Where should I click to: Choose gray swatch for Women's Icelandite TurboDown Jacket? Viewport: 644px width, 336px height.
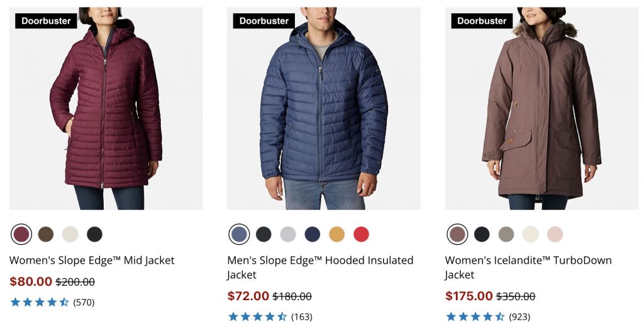click(506, 234)
